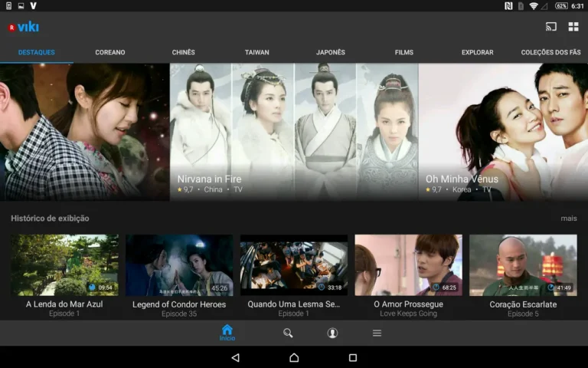Switch to the Films tab
This screenshot has width=588, height=368.
(x=404, y=52)
